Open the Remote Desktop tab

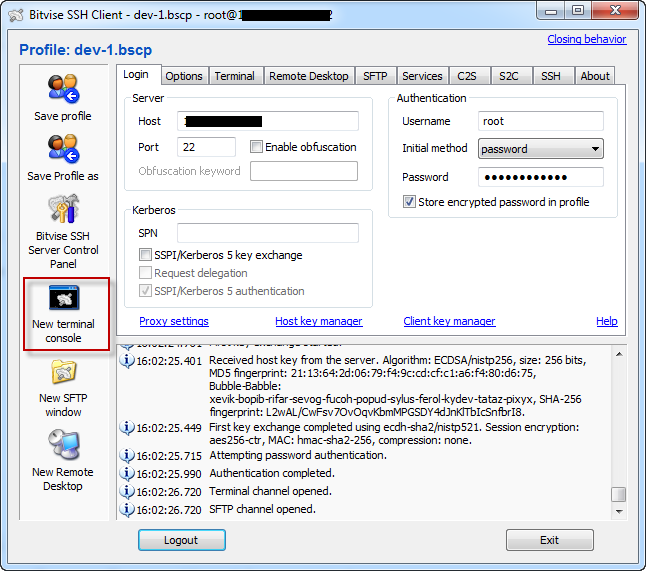pos(309,76)
